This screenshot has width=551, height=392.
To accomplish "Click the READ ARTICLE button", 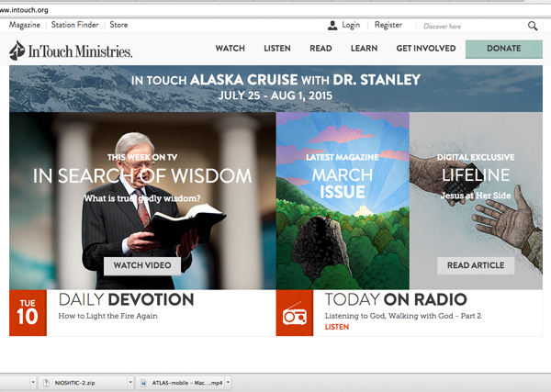I will [476, 265].
